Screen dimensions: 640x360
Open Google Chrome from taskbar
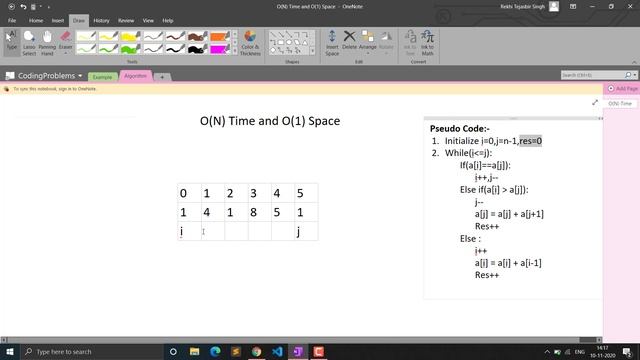pyautogui.click(x=256, y=351)
